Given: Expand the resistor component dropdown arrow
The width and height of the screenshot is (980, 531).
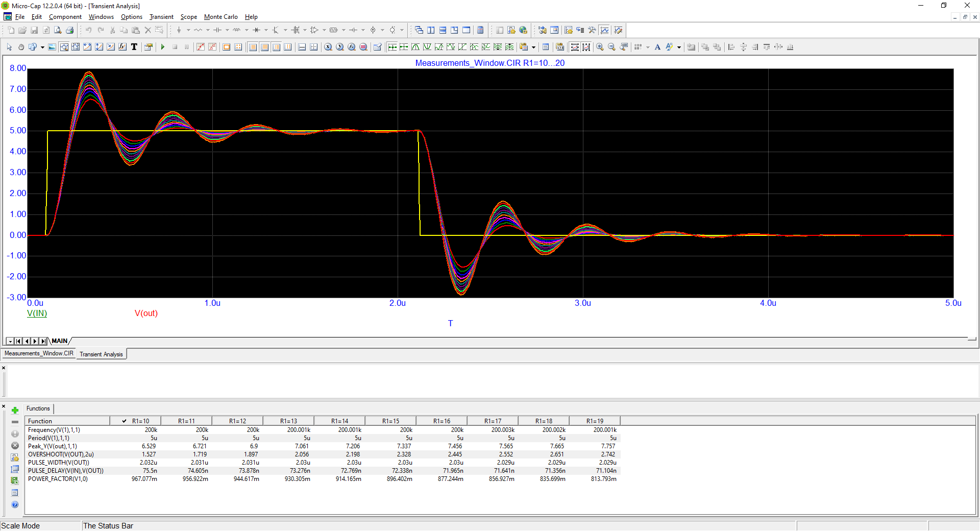Looking at the screenshot, I should (x=208, y=30).
